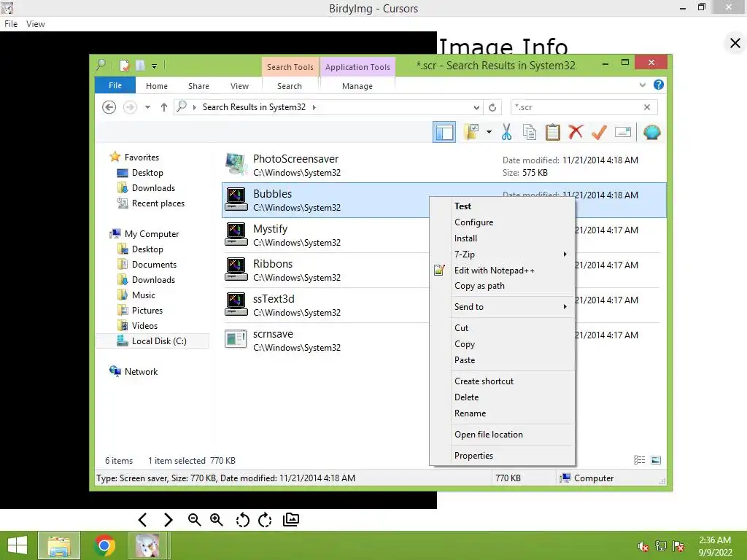Open Explorer help question mark icon
This screenshot has height=560, width=747.
pos(659,85)
